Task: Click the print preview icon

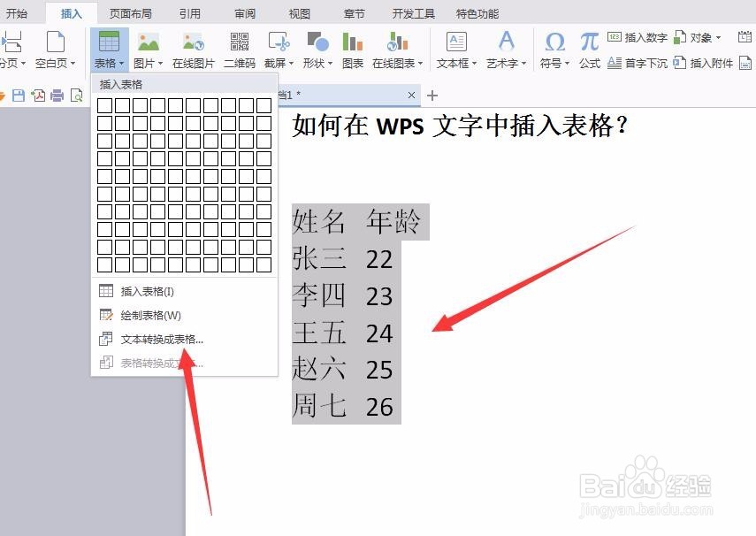Action: pos(77,96)
